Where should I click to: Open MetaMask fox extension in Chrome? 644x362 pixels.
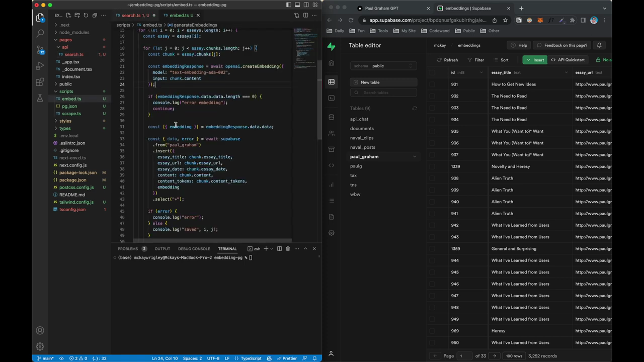pos(540,20)
